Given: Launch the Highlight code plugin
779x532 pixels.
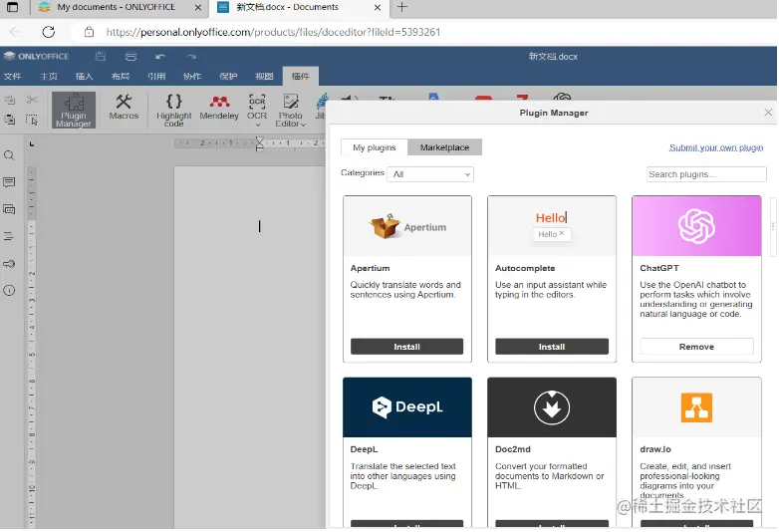Looking at the screenshot, I should click(x=174, y=111).
